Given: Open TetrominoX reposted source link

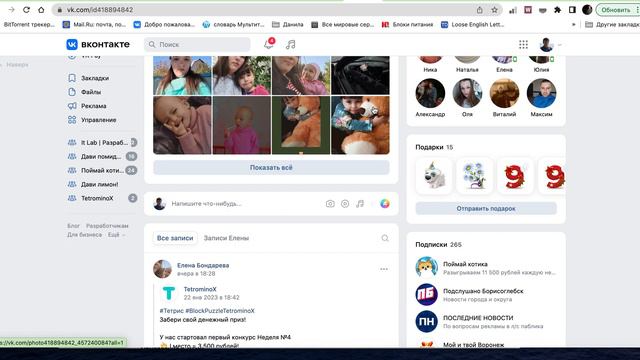Looking at the screenshot, I should click(200, 289).
